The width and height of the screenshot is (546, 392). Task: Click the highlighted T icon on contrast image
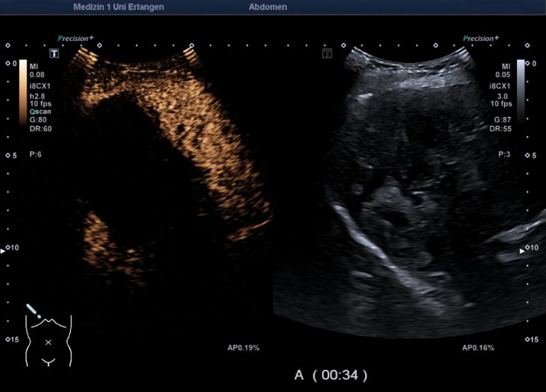point(53,53)
